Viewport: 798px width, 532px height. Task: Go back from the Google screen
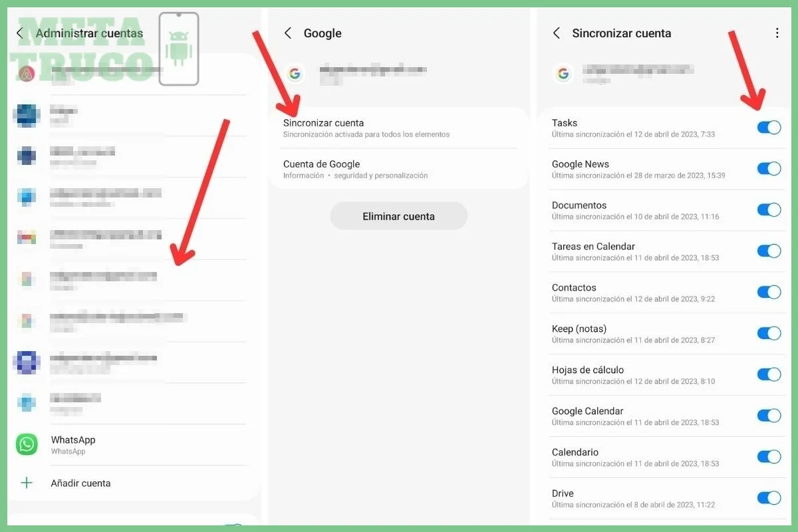288,33
